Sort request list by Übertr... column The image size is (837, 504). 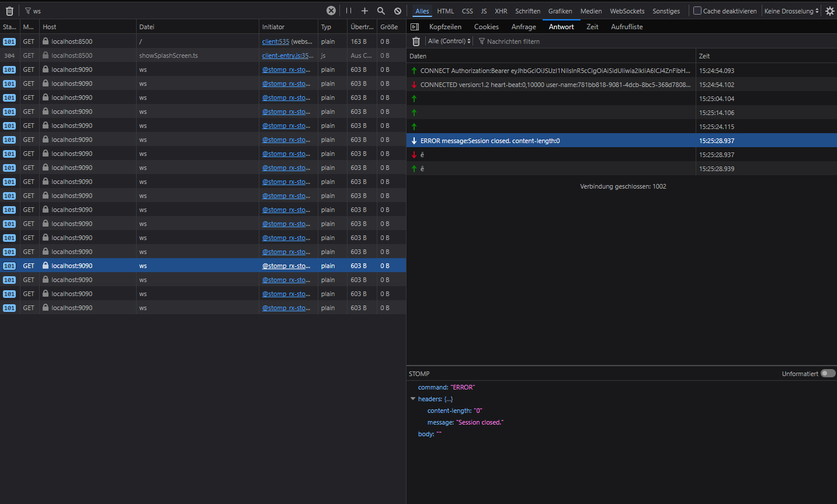pyautogui.click(x=362, y=27)
